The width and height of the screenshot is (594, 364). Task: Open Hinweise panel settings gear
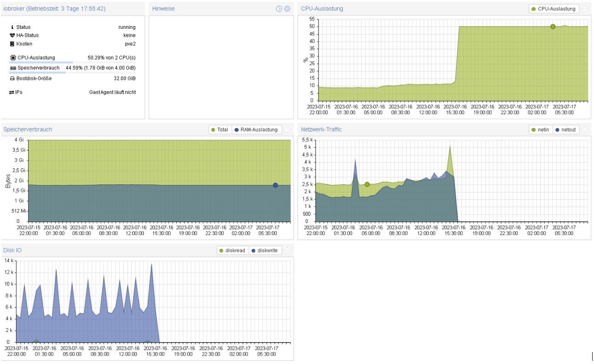coord(287,9)
